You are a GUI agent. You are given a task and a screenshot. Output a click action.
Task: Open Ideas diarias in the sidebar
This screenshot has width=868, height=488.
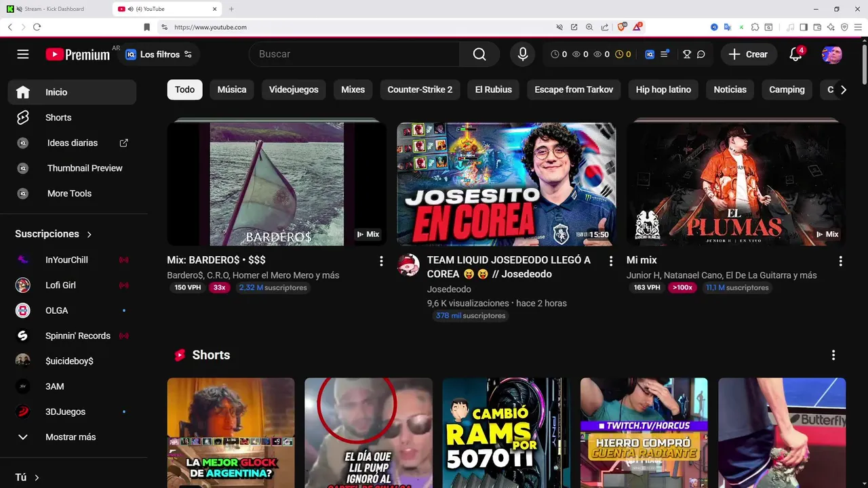coord(72,143)
